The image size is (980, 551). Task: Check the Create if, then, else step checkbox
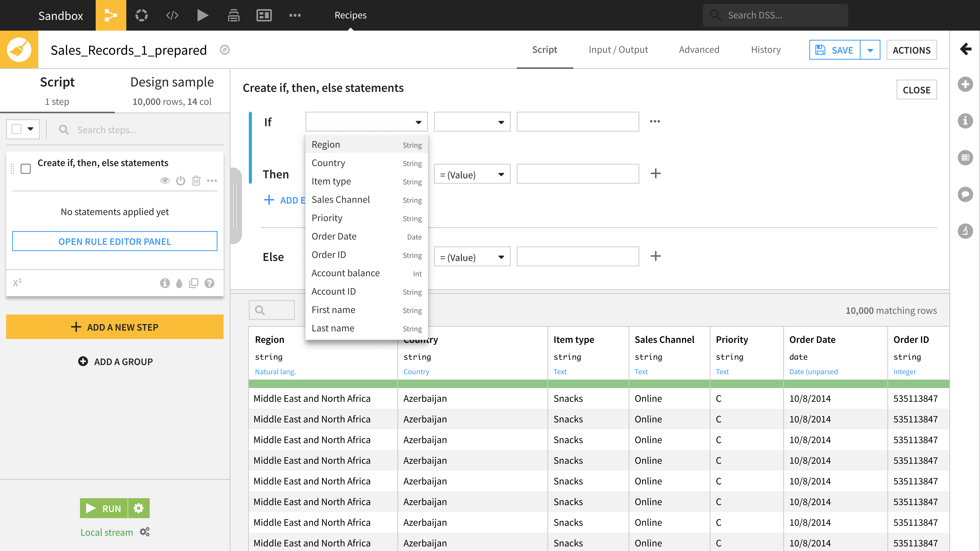coord(25,168)
